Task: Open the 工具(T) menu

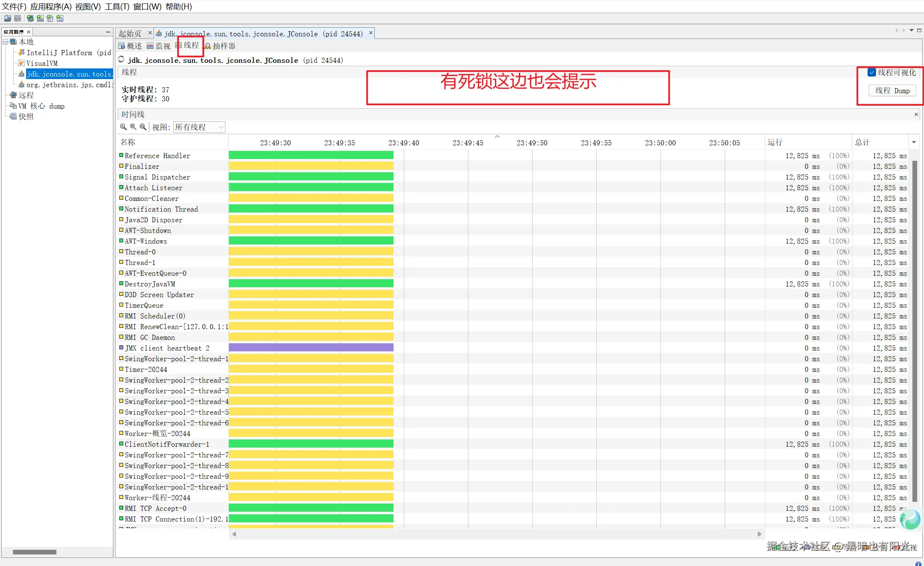Action: click(x=117, y=6)
